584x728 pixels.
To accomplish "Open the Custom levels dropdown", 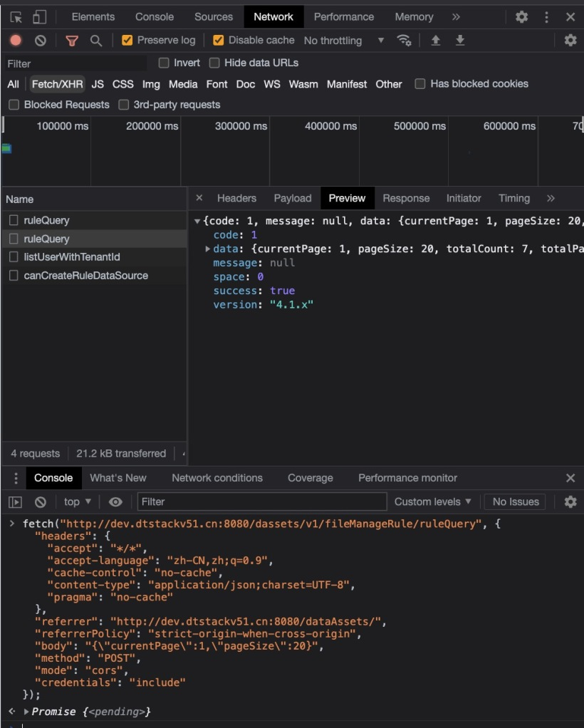I will pos(433,502).
